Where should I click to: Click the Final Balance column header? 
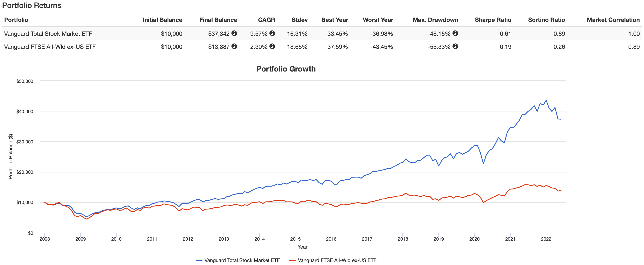coord(218,20)
